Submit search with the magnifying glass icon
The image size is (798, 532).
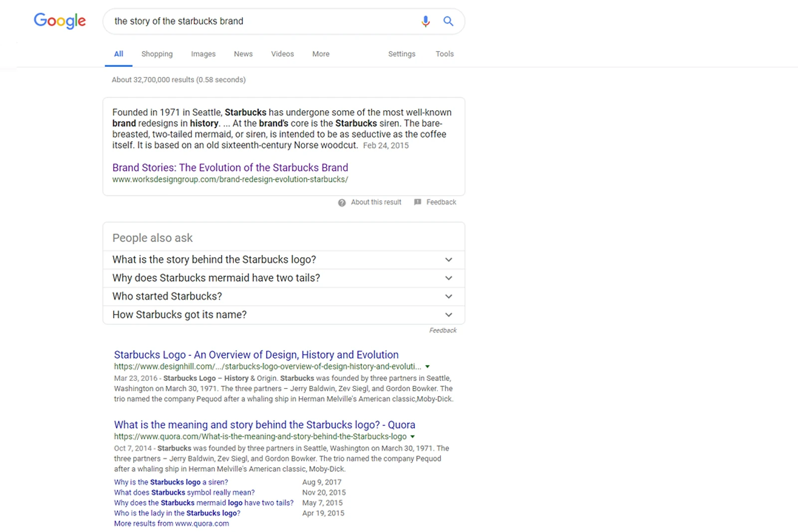pos(448,21)
